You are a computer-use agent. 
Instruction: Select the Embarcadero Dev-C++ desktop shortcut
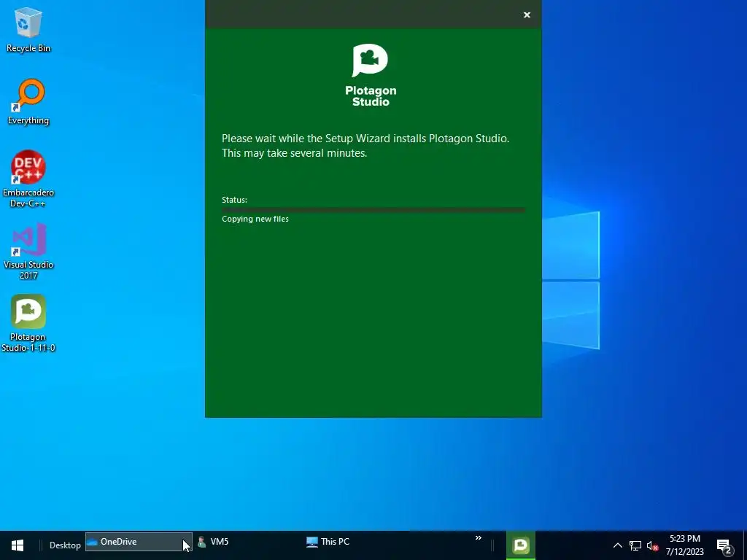click(x=28, y=179)
